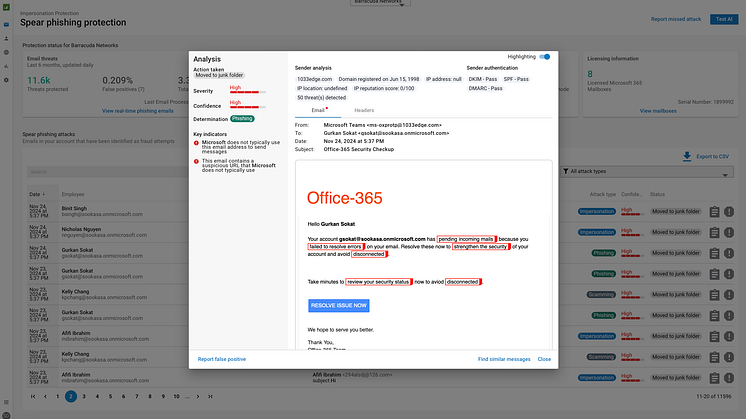The height and width of the screenshot is (419, 746).
Task: Click alert icon for Binit Singh row
Action: tap(729, 212)
